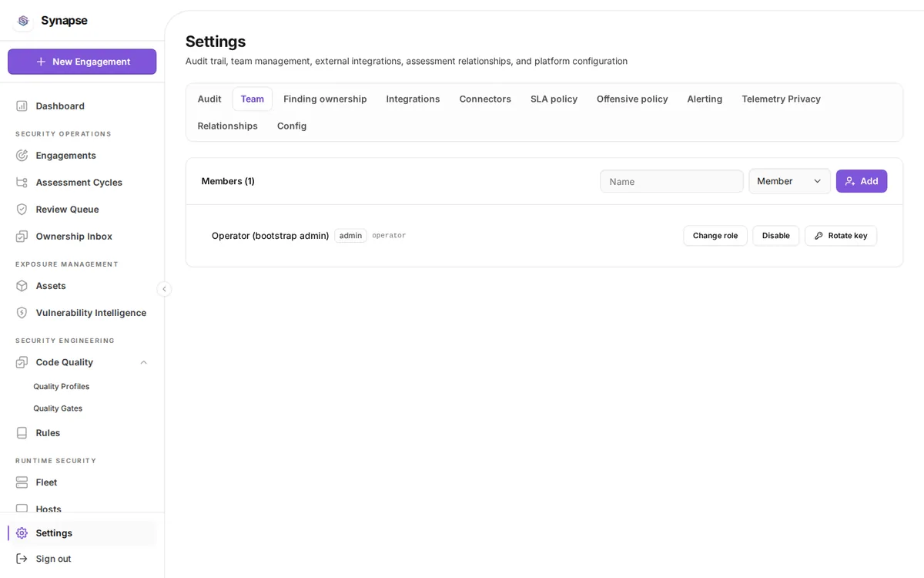This screenshot has height=578, width=924.
Task: Click the Assets cube icon
Action: [x=22, y=285]
